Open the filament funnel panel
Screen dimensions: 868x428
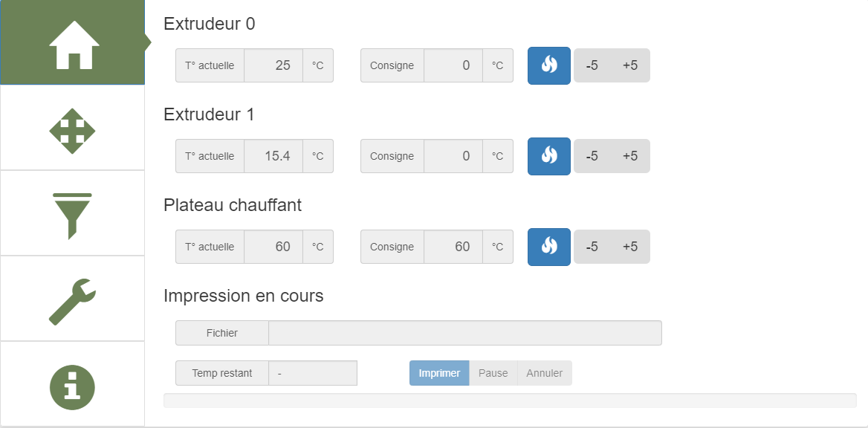tap(72, 215)
